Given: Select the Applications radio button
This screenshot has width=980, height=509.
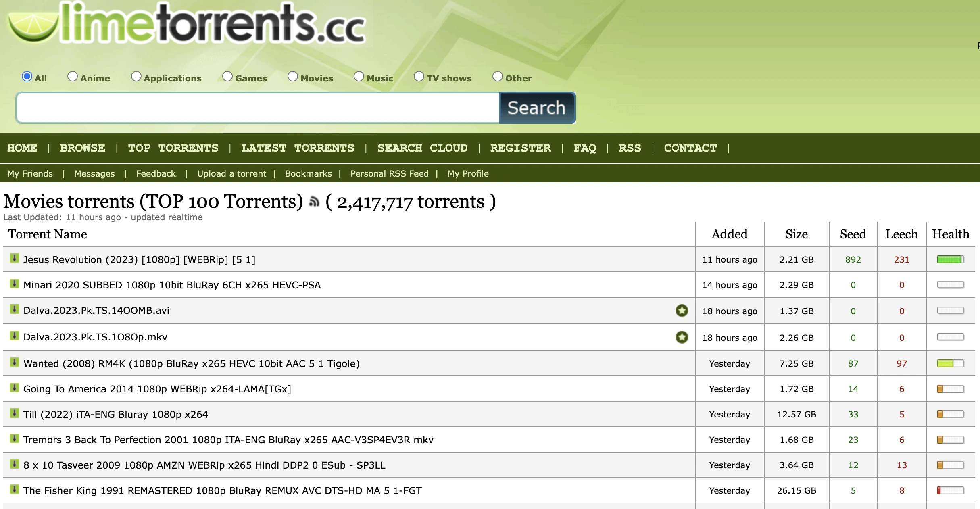Looking at the screenshot, I should 136,76.
